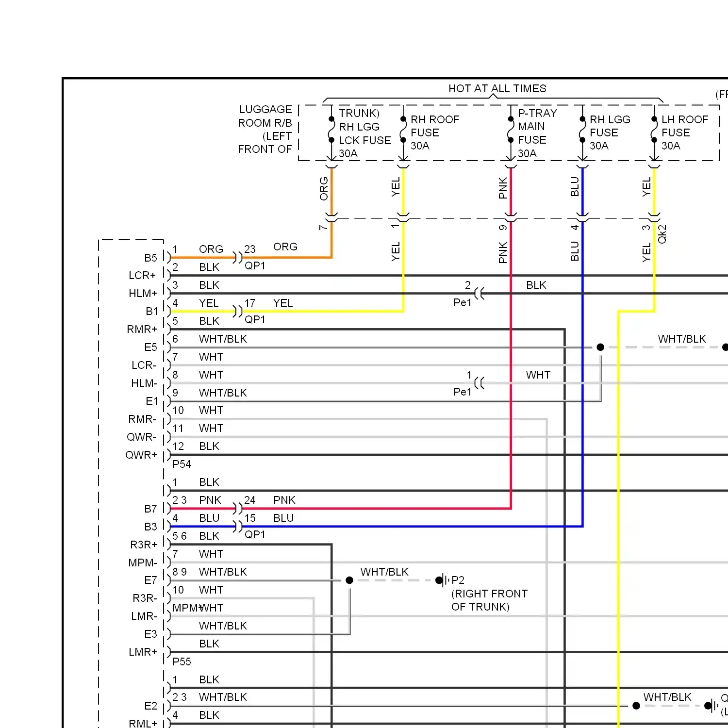This screenshot has height=728, width=728.
Task: Click the WHT/BLK label beside the P2 ground
Action: [384, 572]
